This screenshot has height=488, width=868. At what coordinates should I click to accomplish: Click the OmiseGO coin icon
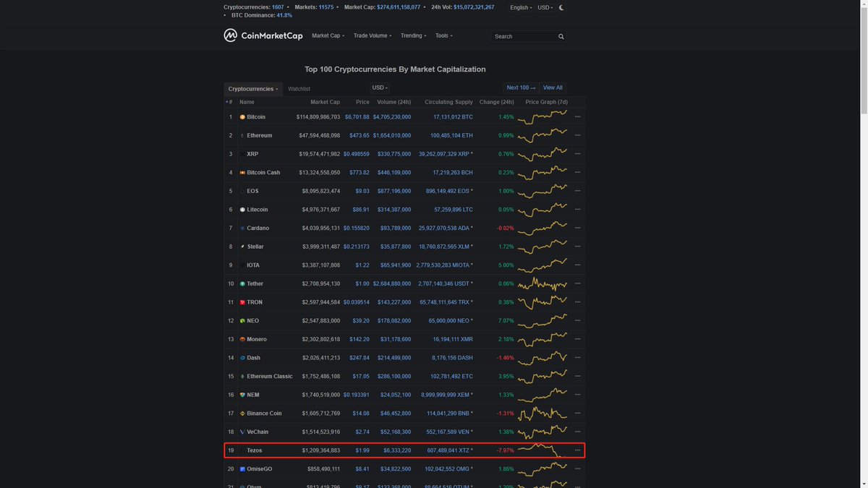[242, 468]
